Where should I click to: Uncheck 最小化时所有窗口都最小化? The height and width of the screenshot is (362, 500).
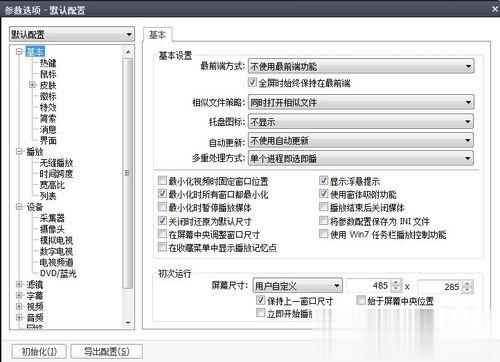coord(162,194)
